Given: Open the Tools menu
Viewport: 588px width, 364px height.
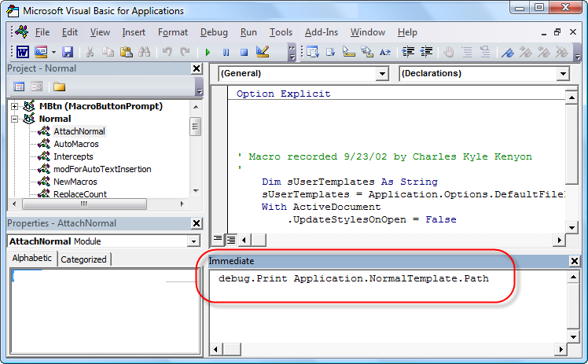Looking at the screenshot, I should 281,32.
